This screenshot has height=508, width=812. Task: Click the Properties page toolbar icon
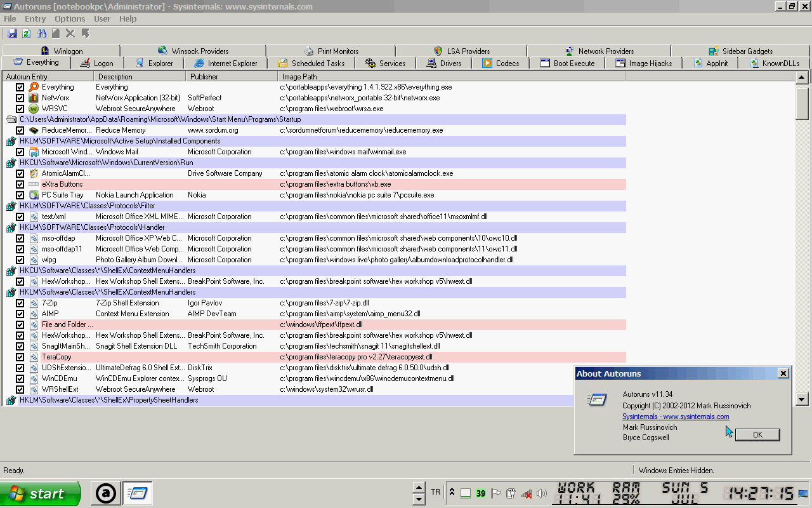click(56, 33)
